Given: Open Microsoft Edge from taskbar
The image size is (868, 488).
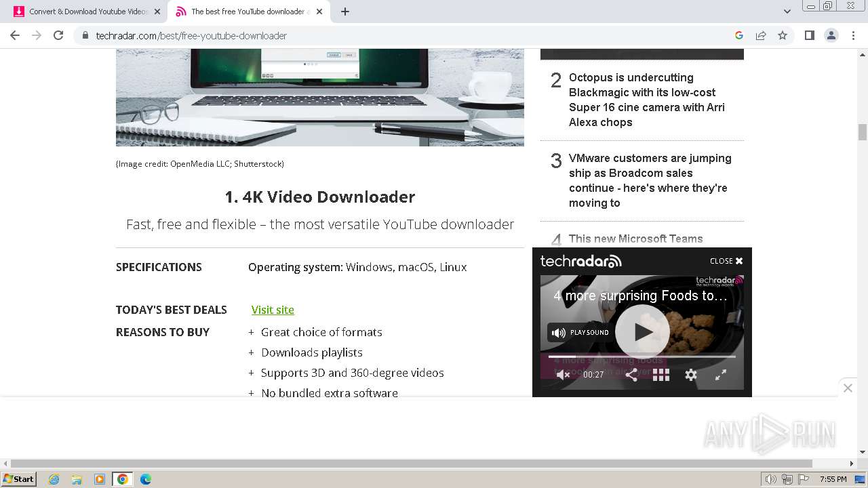Looking at the screenshot, I should tap(146, 479).
